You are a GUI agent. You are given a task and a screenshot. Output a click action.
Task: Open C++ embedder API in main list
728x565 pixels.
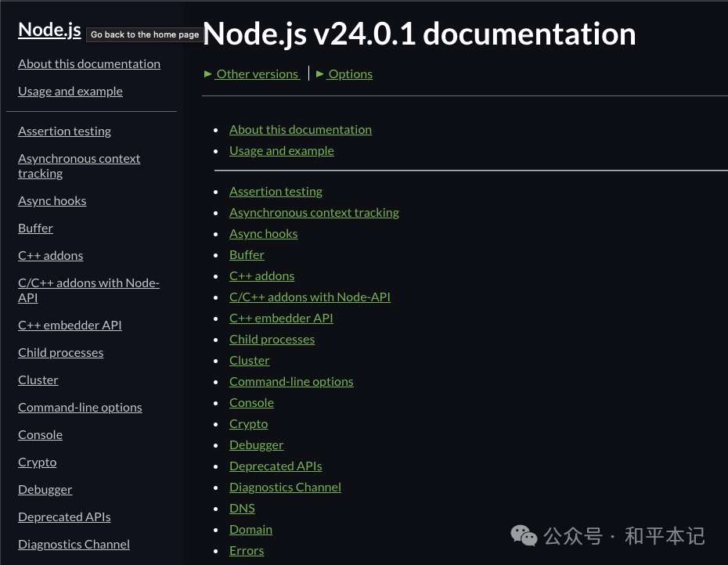point(281,318)
